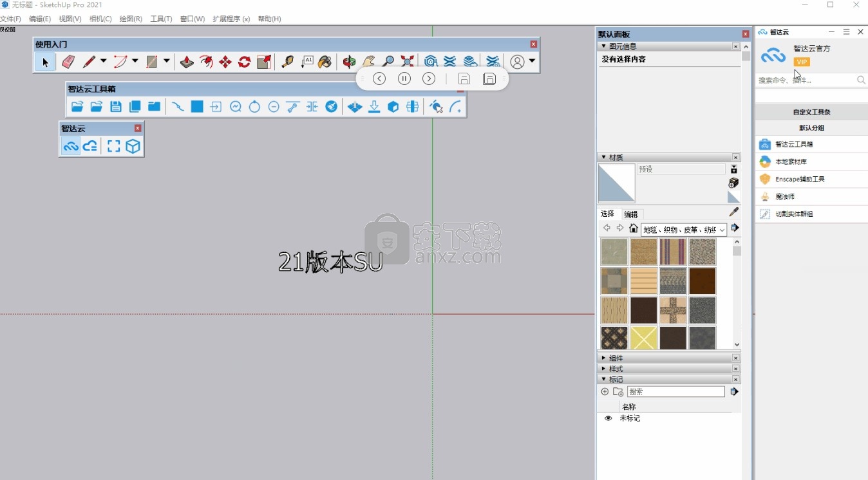Click the cube icon in 智达云 toolbar
The height and width of the screenshot is (480, 868).
[x=133, y=147]
